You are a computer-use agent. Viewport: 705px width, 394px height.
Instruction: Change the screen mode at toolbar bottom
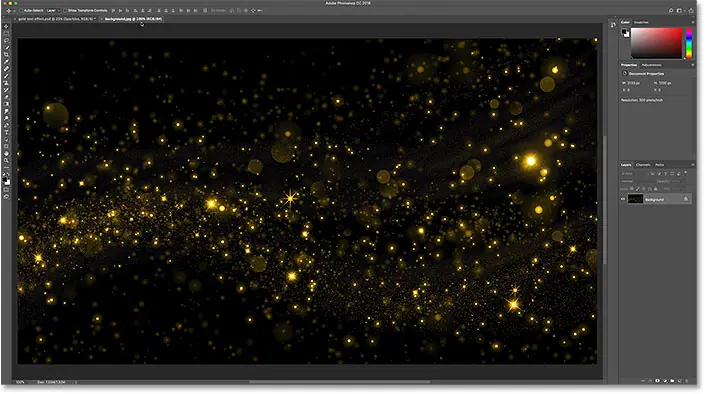point(6,197)
